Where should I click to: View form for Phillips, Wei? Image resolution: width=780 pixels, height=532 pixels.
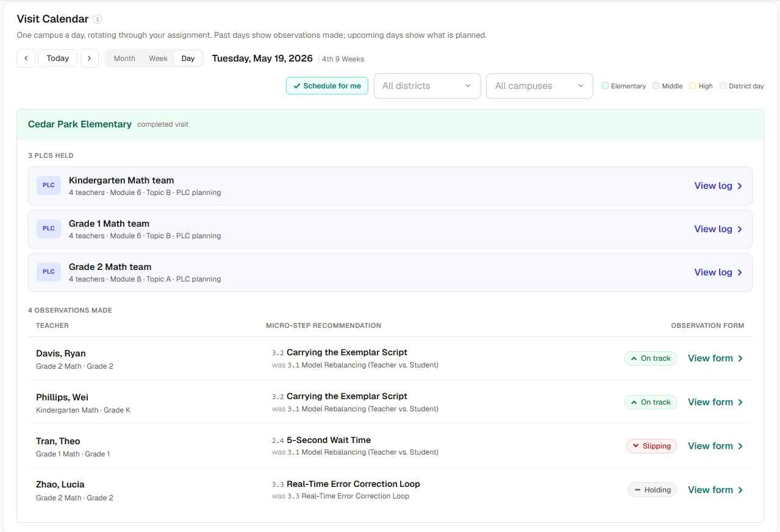pyautogui.click(x=715, y=402)
